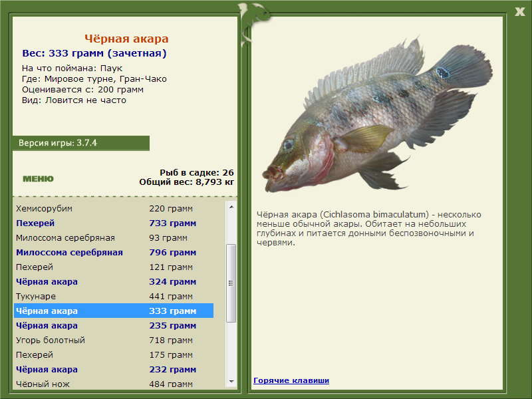Click the Где: Мировое турне, Гран-Чако line

[x=94, y=79]
